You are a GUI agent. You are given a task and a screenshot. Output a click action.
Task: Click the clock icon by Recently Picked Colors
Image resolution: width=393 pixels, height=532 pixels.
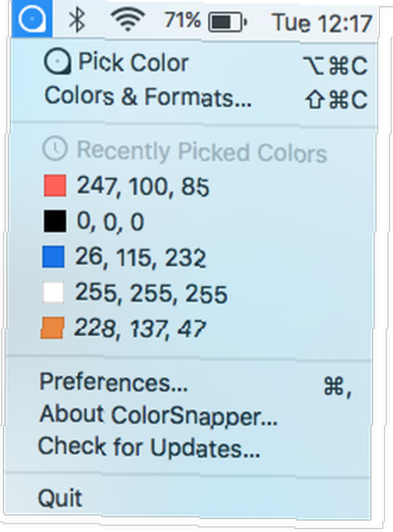pos(55,148)
